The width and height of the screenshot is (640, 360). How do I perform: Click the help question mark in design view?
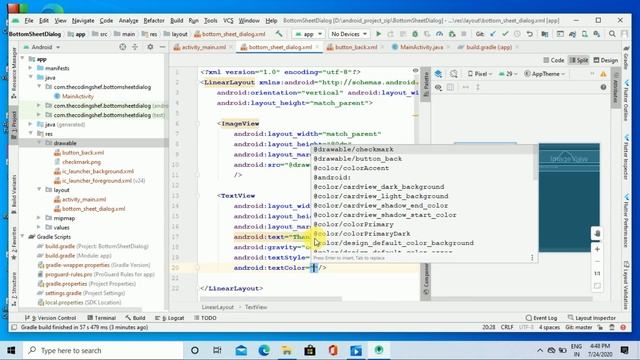(603, 87)
